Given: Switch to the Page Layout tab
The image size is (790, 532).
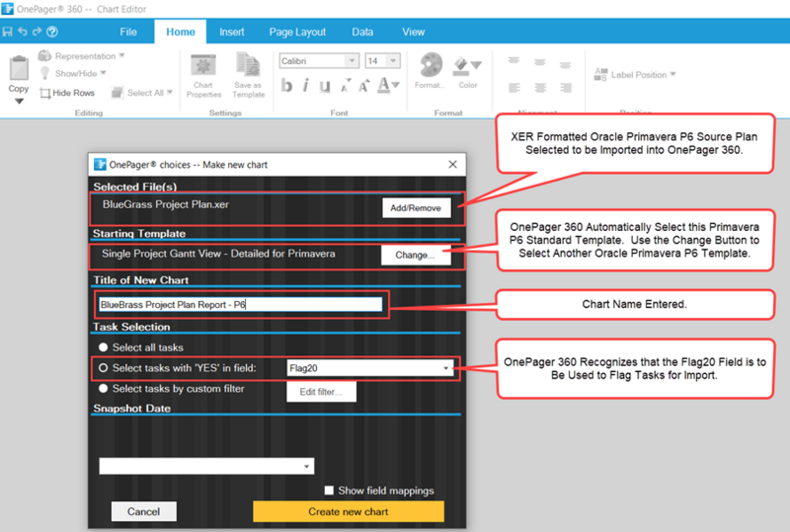Looking at the screenshot, I should [297, 32].
